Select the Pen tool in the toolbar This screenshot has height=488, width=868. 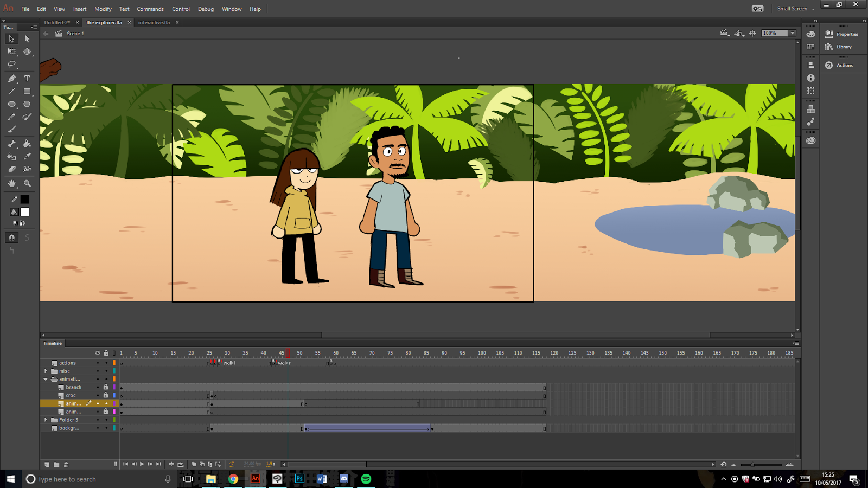coord(11,78)
